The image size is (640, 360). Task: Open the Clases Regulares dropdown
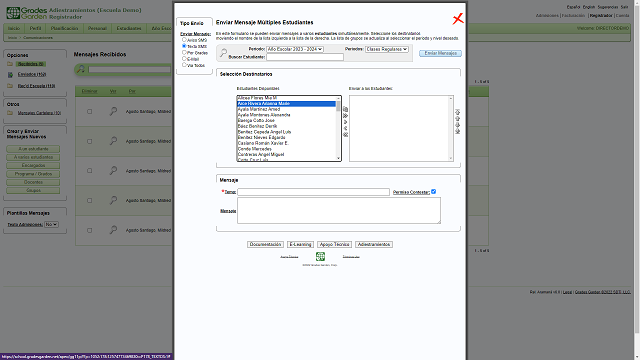click(387, 49)
